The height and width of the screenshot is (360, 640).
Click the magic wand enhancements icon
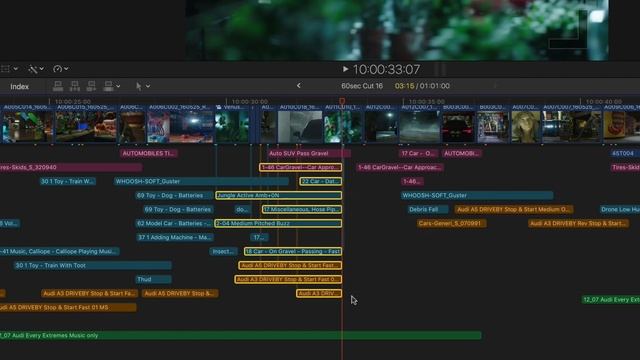(33, 69)
